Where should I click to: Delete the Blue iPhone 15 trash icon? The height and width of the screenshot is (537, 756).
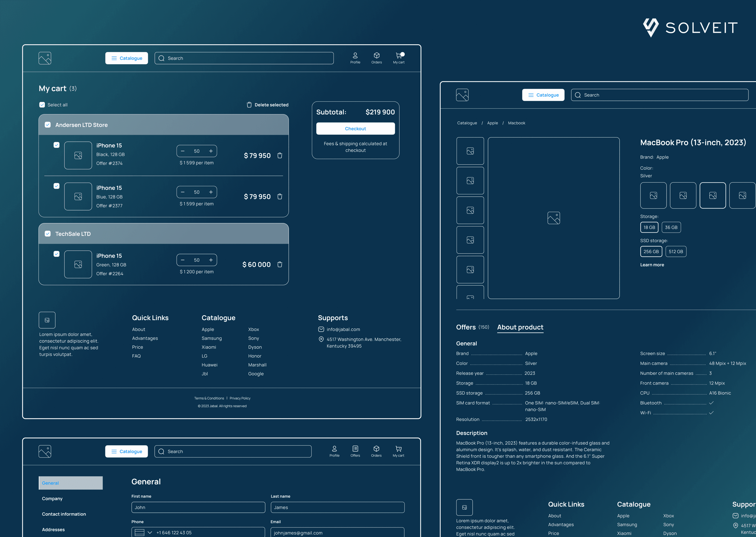coord(280,196)
